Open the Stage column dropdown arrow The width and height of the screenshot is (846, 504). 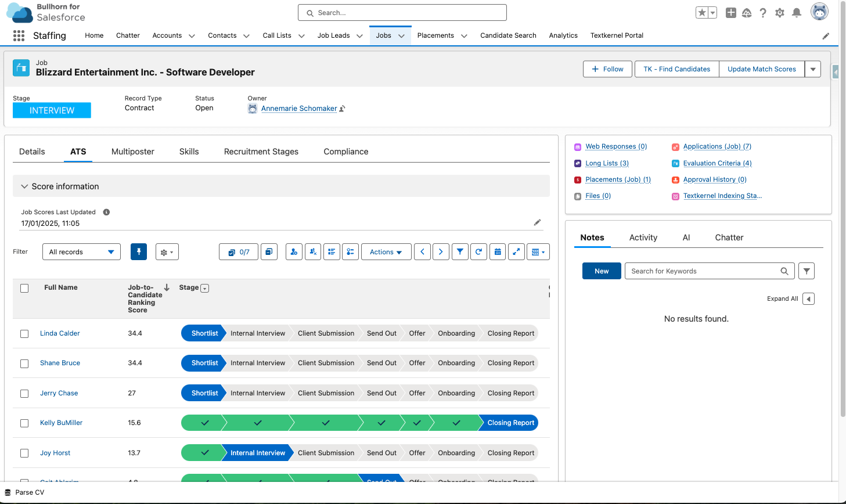coord(204,288)
